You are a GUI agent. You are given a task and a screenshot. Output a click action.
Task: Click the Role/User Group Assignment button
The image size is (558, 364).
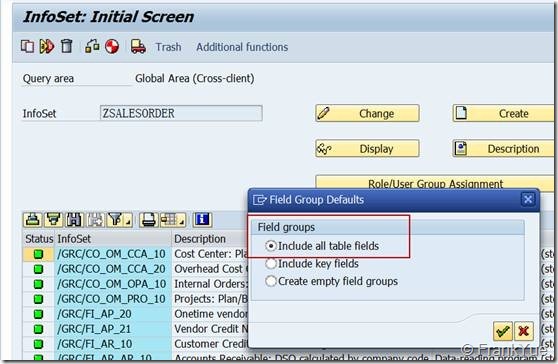[435, 183]
